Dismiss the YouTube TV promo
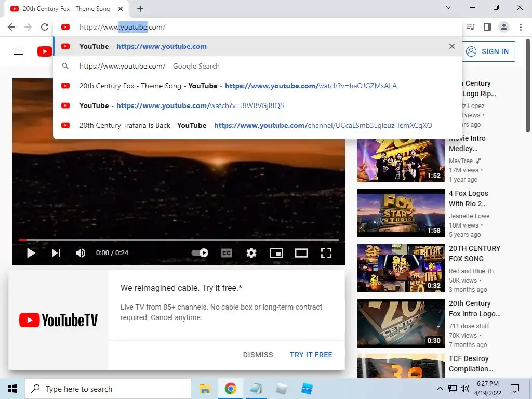 click(x=258, y=355)
